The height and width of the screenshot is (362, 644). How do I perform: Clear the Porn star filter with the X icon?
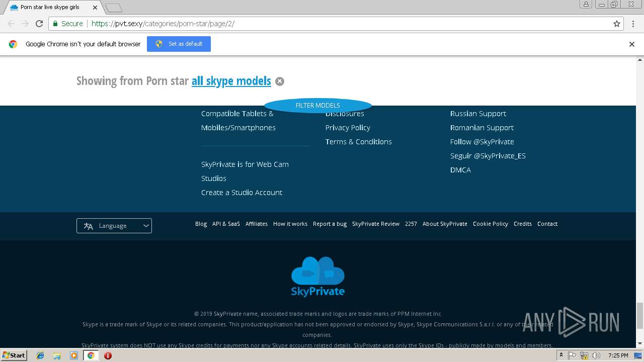click(280, 81)
